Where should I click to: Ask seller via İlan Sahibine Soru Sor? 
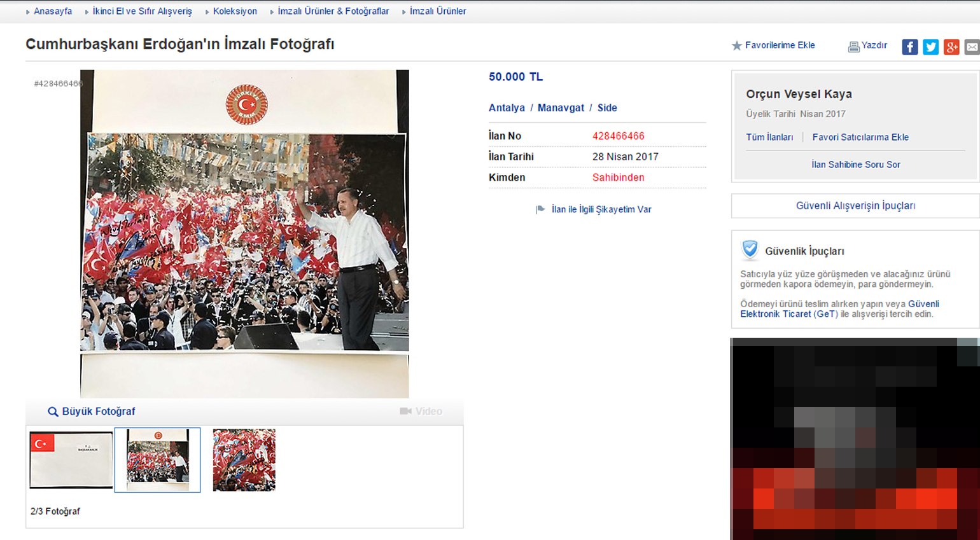855,165
